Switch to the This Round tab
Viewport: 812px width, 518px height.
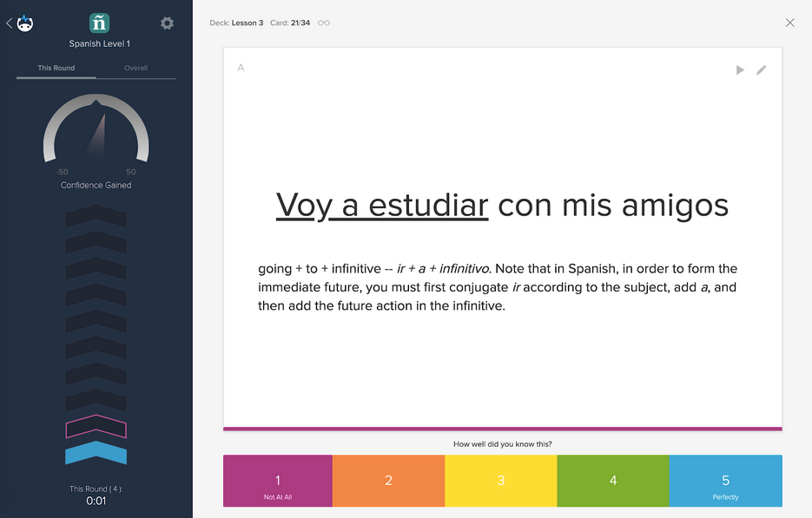[56, 68]
